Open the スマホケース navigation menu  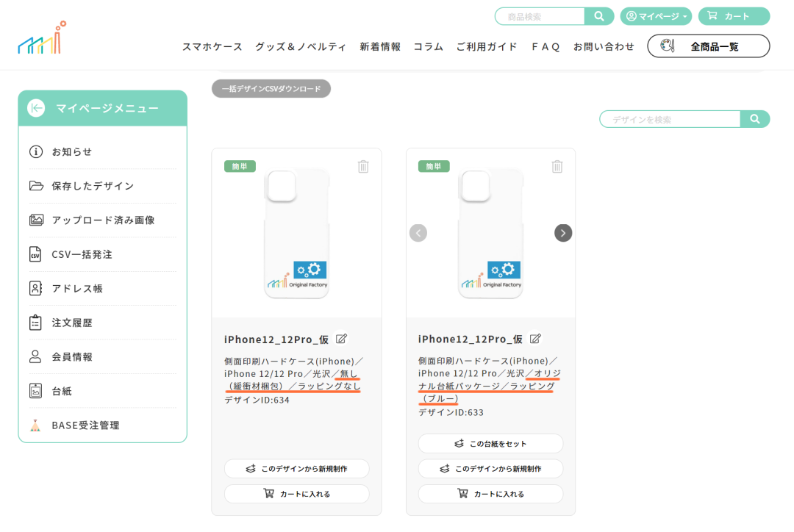212,46
